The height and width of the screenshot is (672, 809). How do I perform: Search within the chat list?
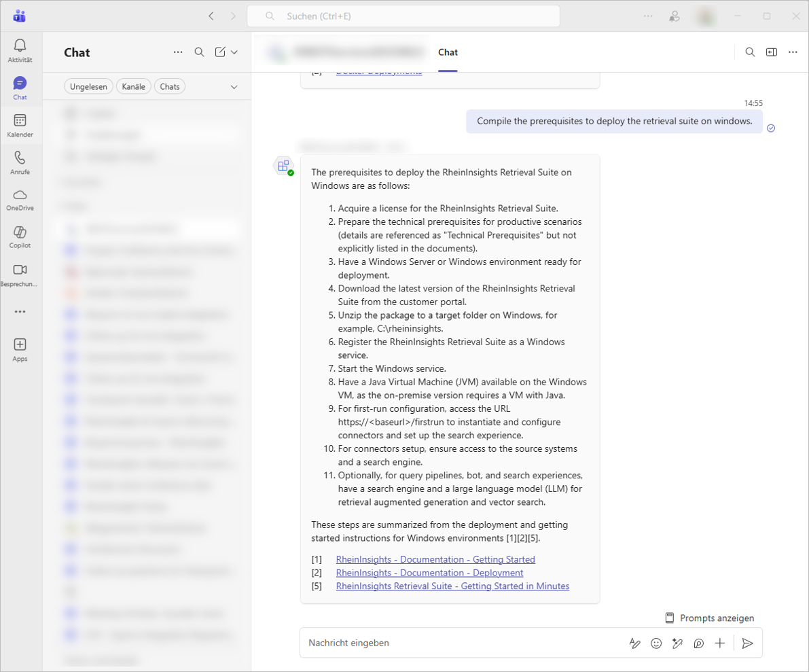(x=199, y=52)
